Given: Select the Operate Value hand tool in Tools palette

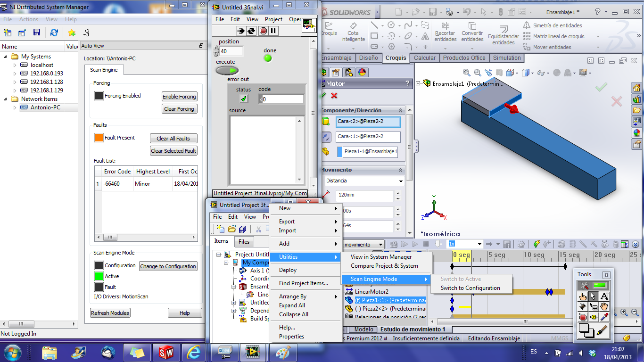Looking at the screenshot, I should click(x=583, y=296).
